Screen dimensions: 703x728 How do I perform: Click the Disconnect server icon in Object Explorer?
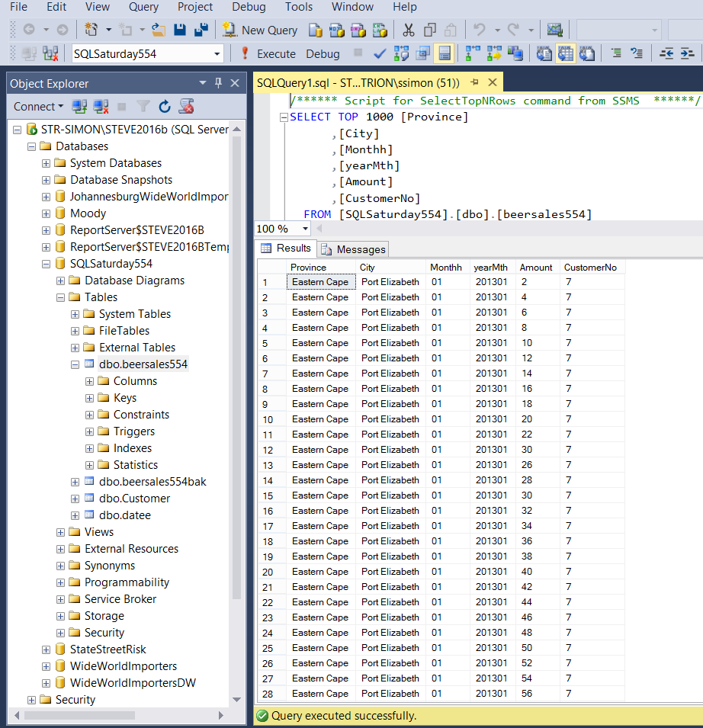tap(101, 107)
